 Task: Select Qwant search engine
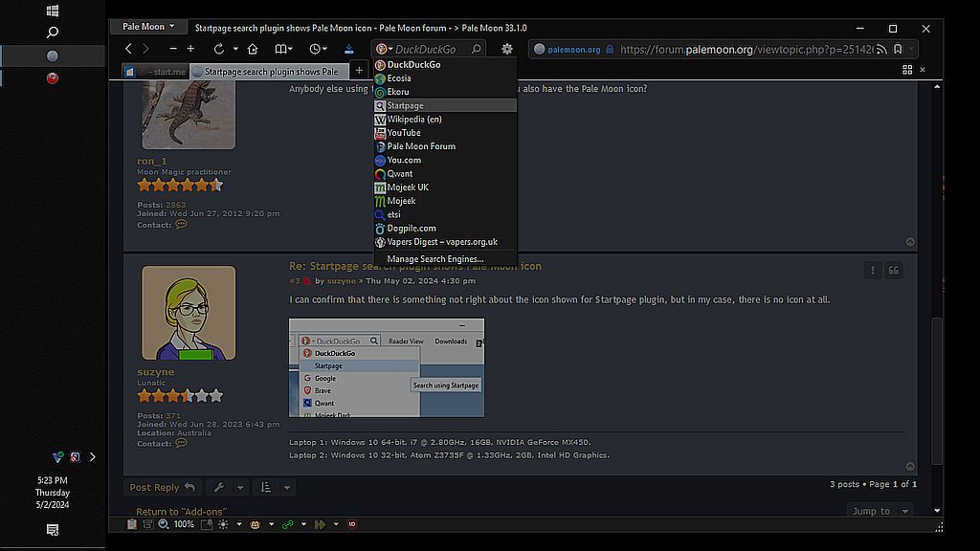coord(445,174)
